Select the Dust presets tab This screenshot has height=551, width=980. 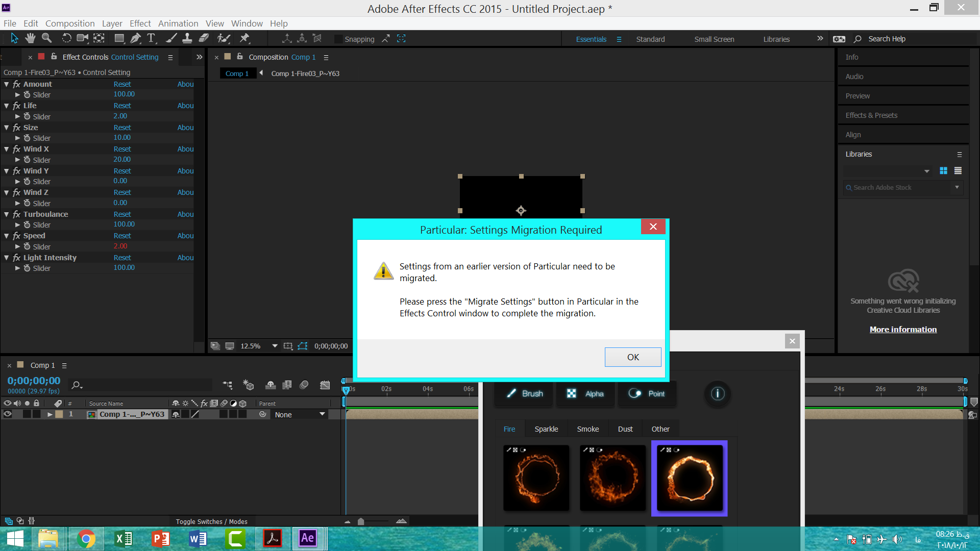click(625, 429)
